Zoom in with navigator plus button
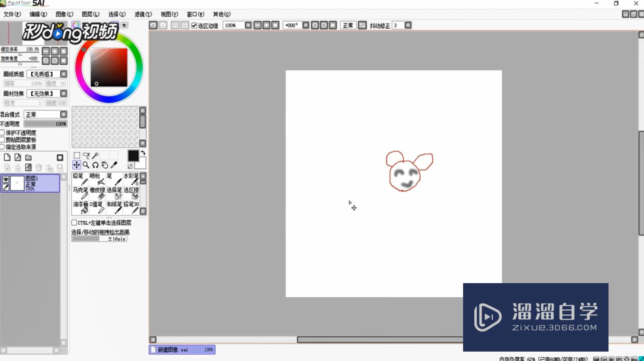 [55, 51]
